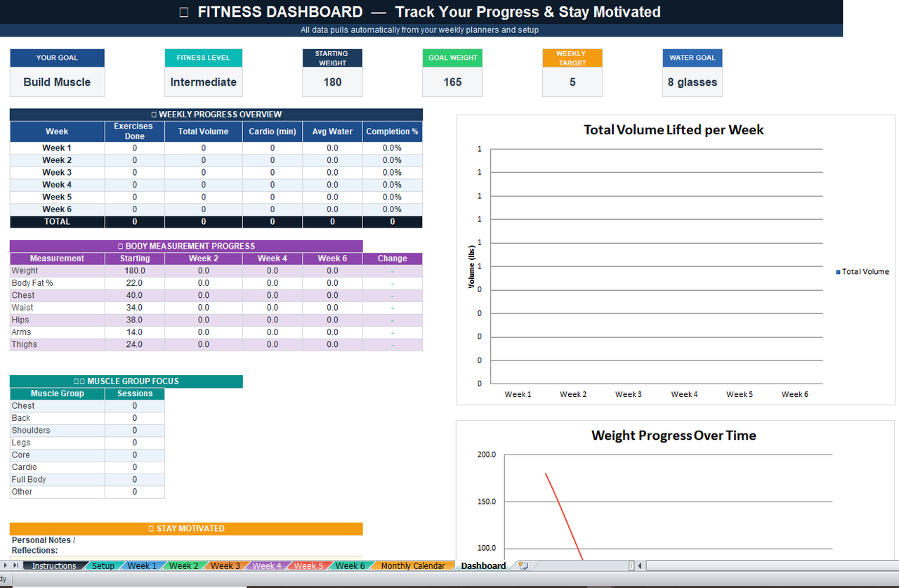
Task: Click the starting weight value 180 card
Action: pos(333,81)
